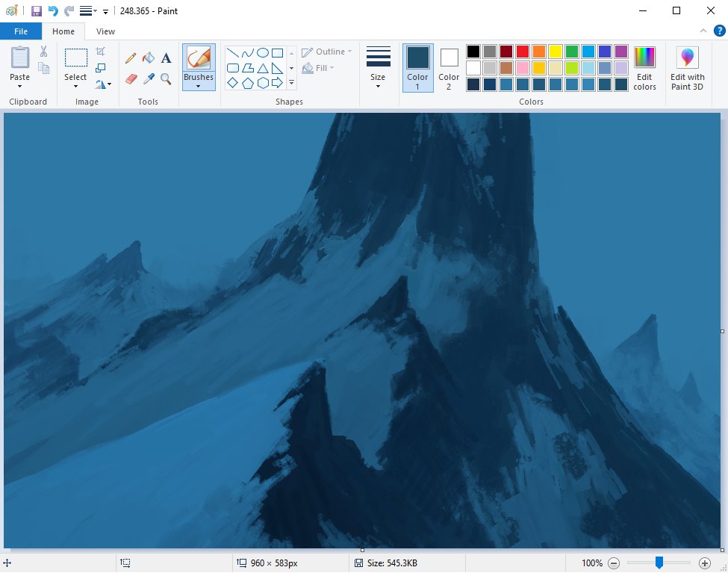Click the zoom out minus button
Viewport: 728px width, 573px height.
pyautogui.click(x=614, y=563)
